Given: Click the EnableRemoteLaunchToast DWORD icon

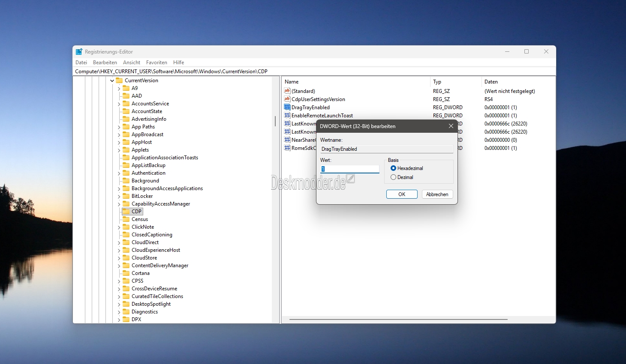Looking at the screenshot, I should coord(287,115).
